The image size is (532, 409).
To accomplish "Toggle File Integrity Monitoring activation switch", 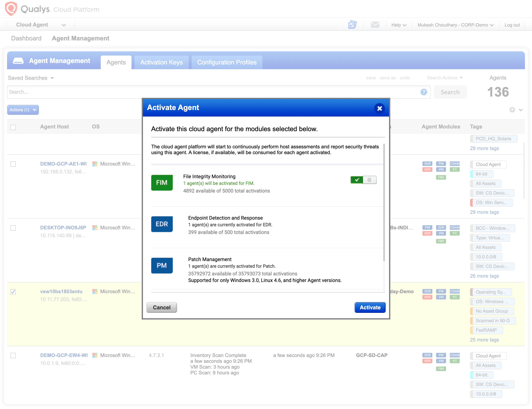I will click(363, 180).
